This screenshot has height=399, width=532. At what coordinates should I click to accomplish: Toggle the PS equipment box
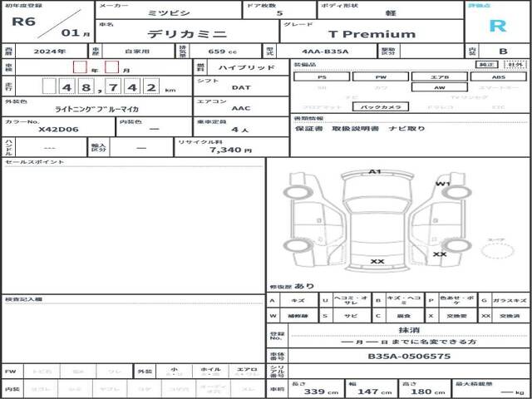[x=321, y=76]
